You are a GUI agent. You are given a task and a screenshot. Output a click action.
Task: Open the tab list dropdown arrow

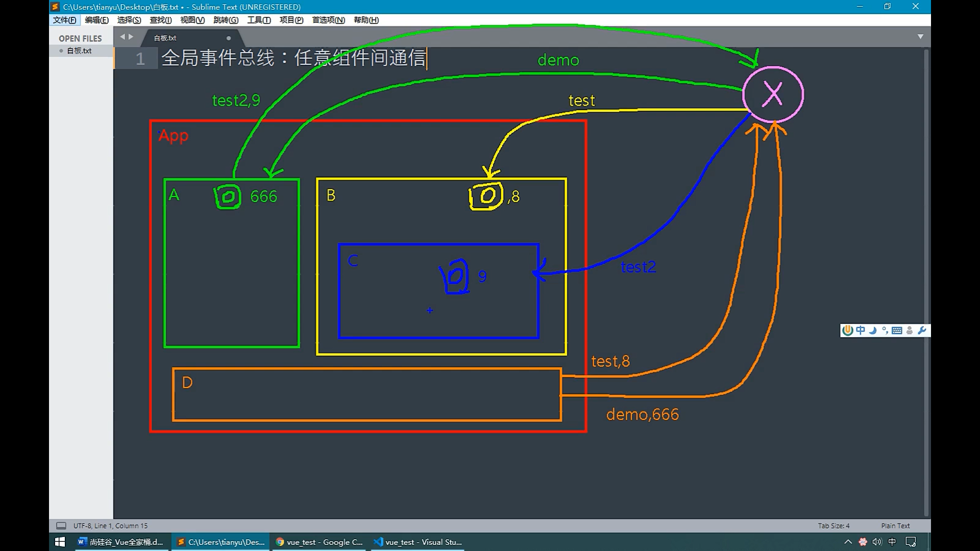pyautogui.click(x=920, y=37)
